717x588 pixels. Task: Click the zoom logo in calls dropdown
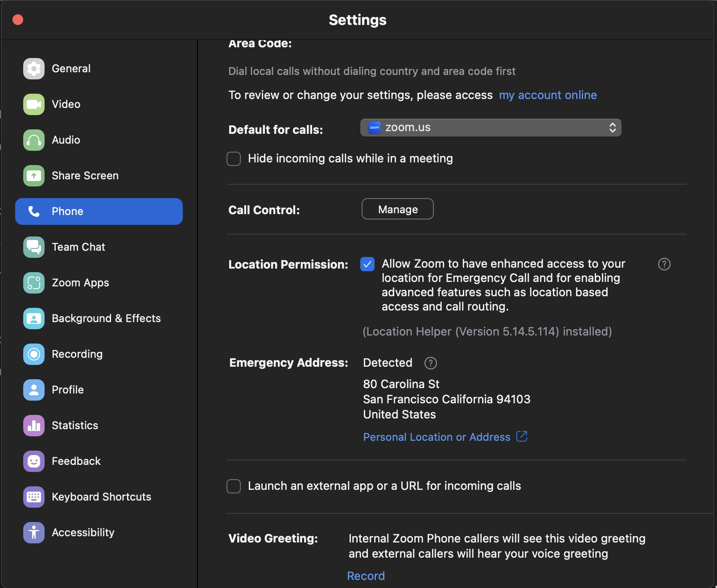coord(375,128)
